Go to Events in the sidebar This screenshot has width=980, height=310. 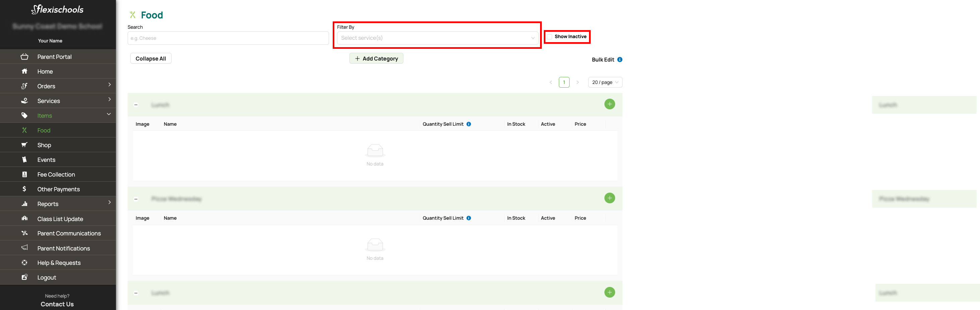tap(46, 160)
